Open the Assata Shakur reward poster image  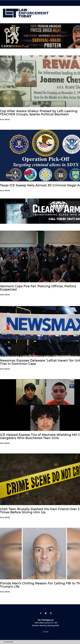pos(40,81)
